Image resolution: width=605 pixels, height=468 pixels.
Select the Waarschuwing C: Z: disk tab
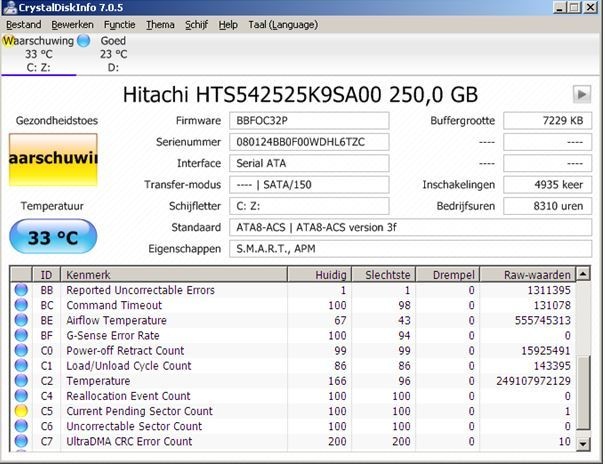pyautogui.click(x=39, y=54)
